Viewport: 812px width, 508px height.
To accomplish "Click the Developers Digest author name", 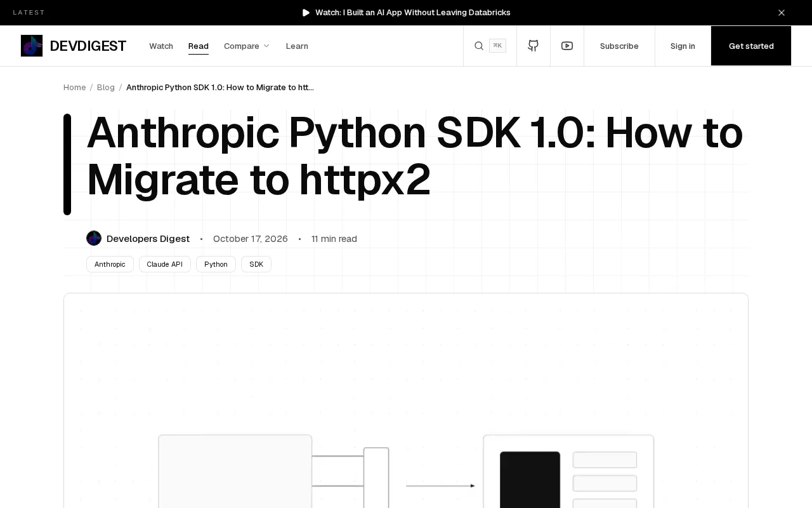I will [x=148, y=239].
